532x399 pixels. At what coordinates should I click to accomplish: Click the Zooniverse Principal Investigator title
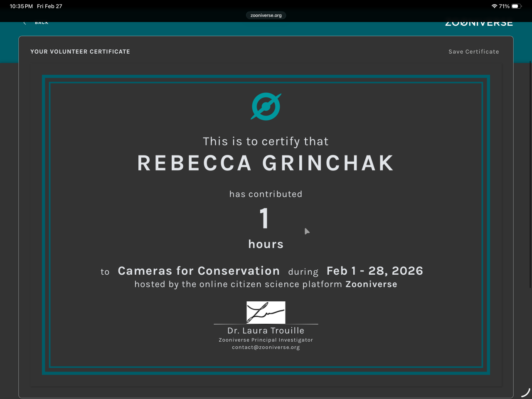click(266, 340)
